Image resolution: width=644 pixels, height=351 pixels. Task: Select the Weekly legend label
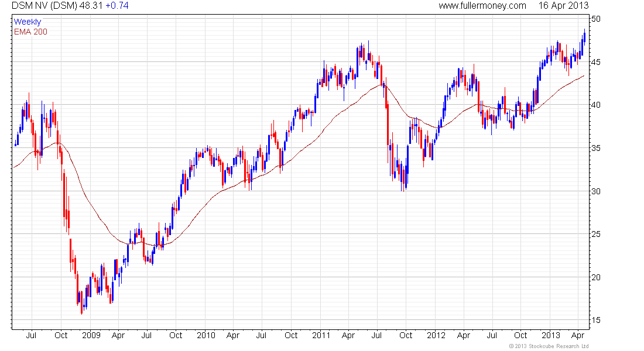[x=28, y=22]
